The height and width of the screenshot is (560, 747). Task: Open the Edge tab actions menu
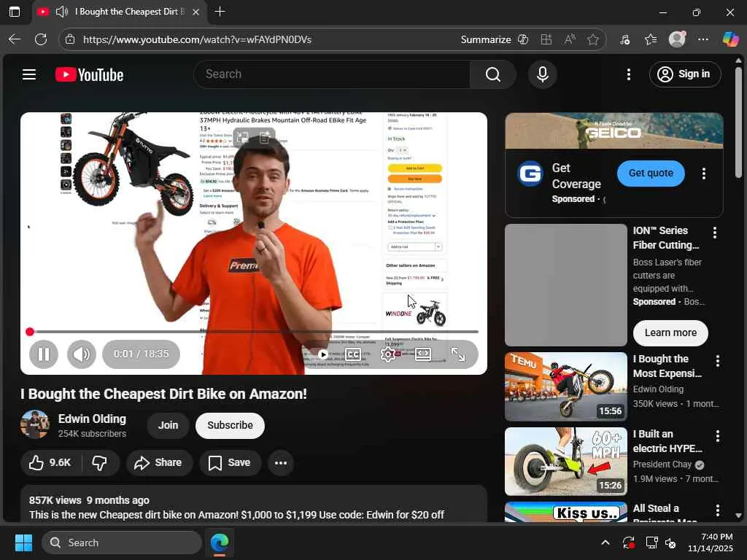point(15,12)
